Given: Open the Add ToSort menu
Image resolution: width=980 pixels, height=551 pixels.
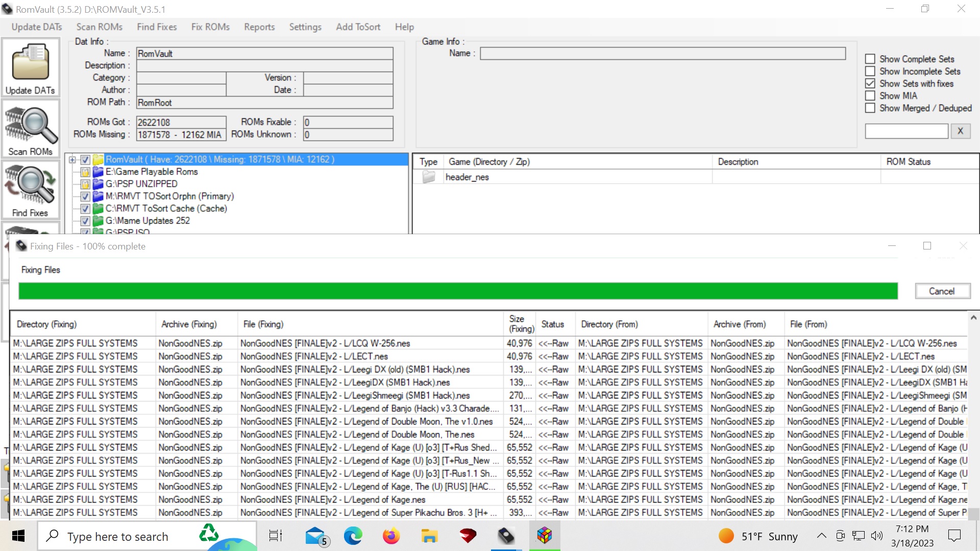Looking at the screenshot, I should 358,27.
